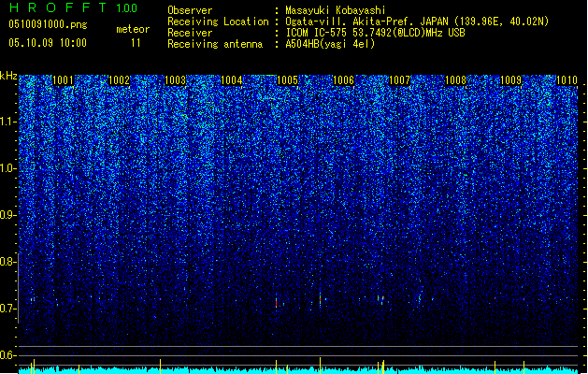
Task: Select the file name 0510091000.png
Action: tap(48, 24)
